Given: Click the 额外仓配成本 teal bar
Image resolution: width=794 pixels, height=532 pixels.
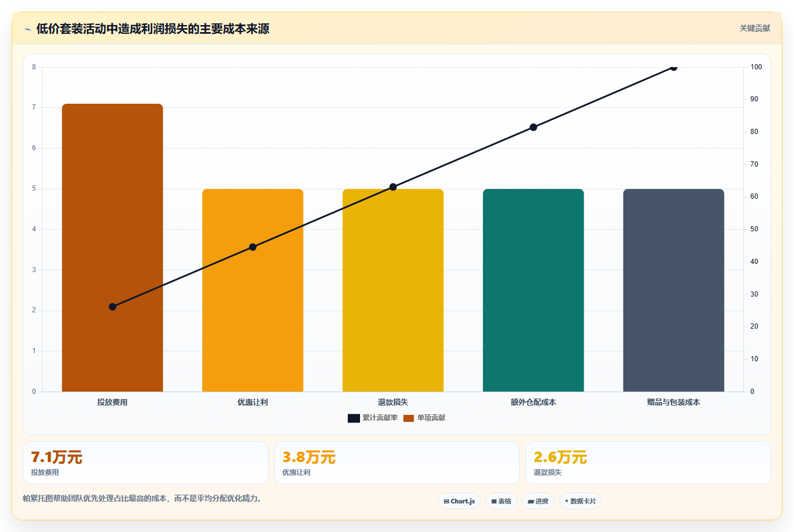Looking at the screenshot, I should pos(534,290).
